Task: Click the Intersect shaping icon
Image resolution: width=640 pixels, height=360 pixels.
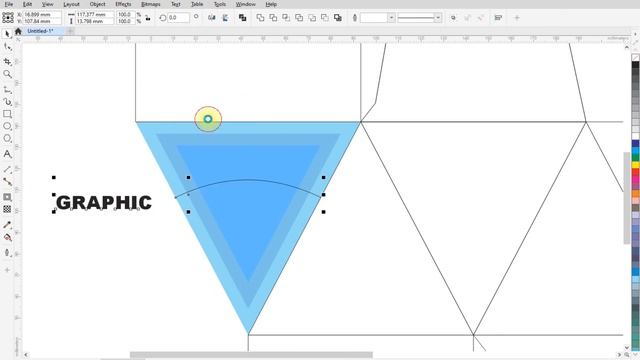Action: click(x=286, y=18)
